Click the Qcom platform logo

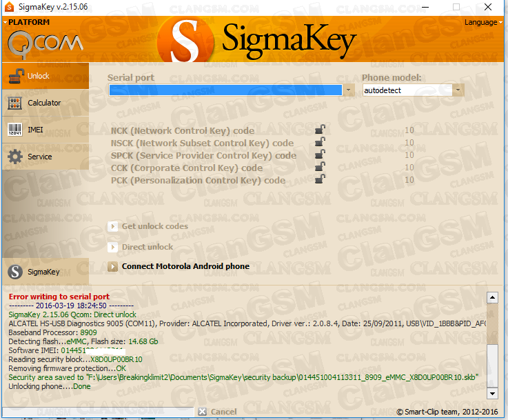(45, 44)
